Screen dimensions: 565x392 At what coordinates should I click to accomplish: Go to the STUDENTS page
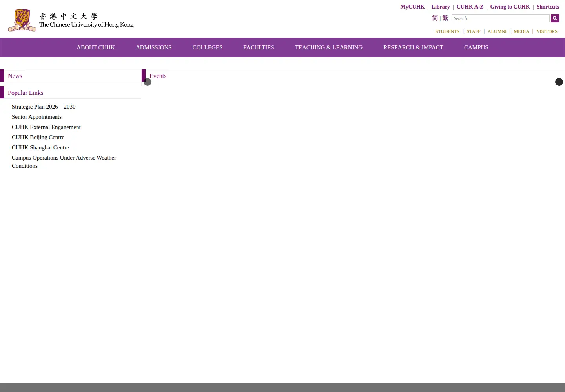[447, 31]
